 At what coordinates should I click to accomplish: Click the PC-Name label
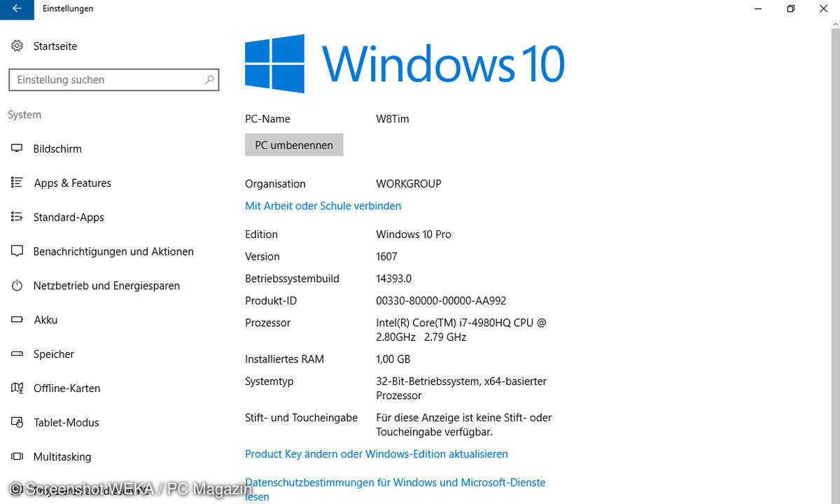[267, 119]
